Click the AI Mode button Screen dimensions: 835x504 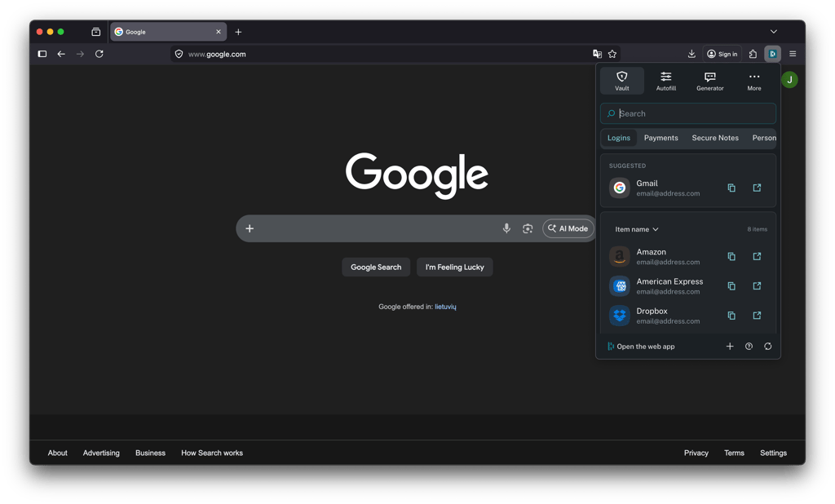click(x=568, y=228)
